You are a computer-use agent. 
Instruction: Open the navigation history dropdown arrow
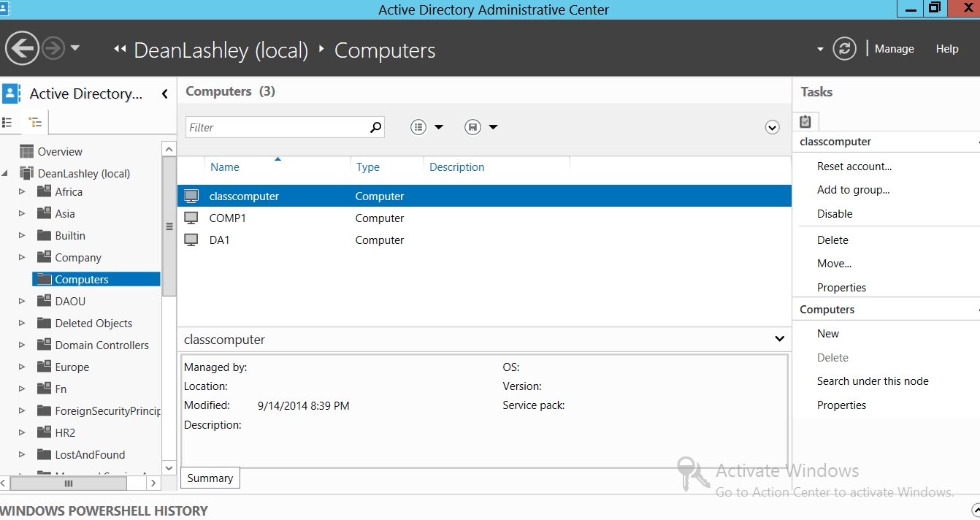[75, 49]
